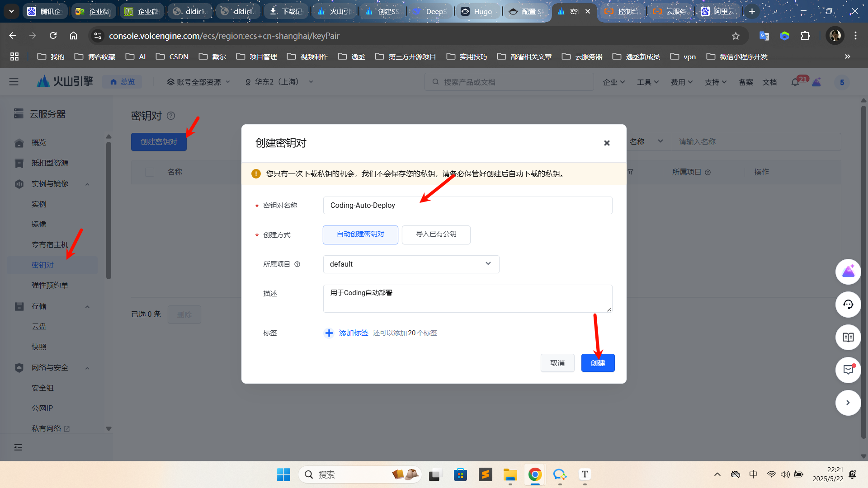
Task: Click the help icon beside 所属项目 label
Action: 297,264
